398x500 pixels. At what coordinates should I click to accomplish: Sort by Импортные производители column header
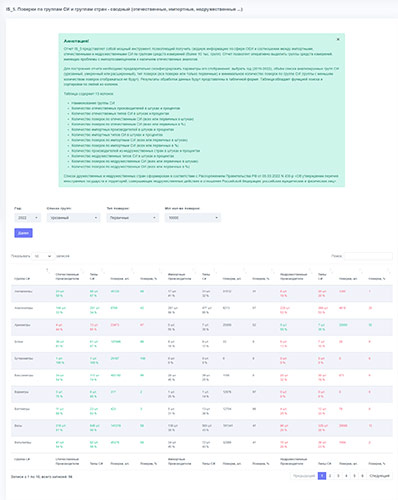pyautogui.click(x=180, y=276)
